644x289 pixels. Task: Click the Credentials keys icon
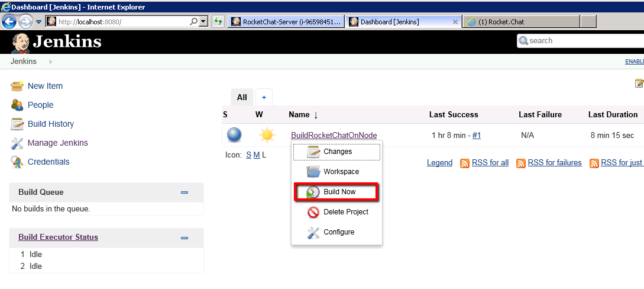point(17,162)
